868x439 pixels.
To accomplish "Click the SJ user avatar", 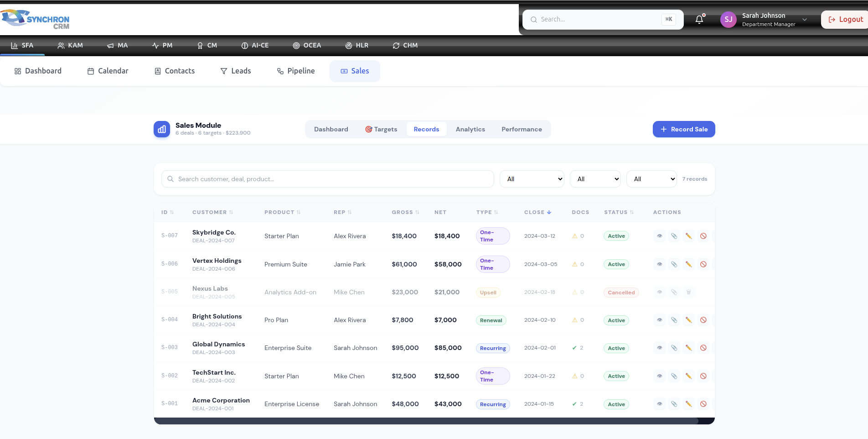I will [x=728, y=20].
